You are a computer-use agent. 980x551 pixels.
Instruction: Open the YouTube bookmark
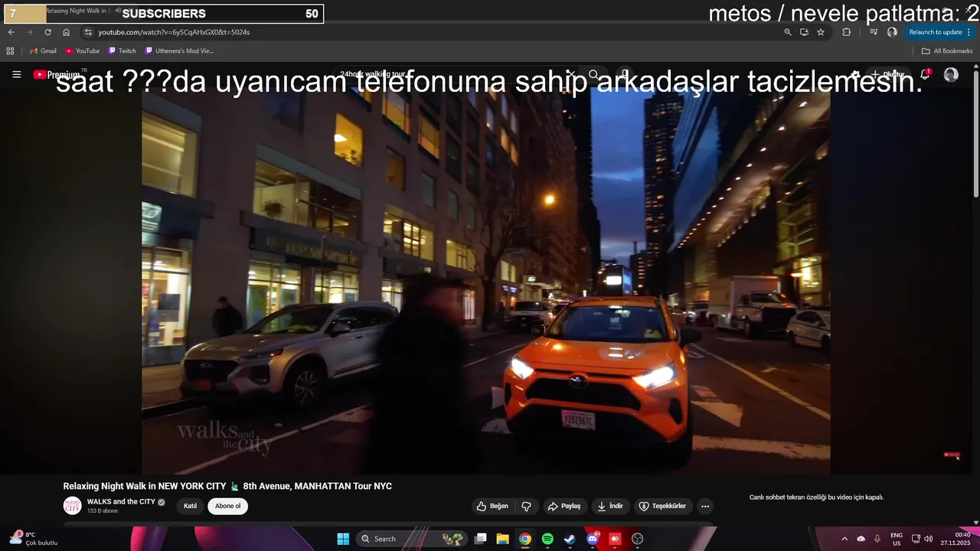82,51
